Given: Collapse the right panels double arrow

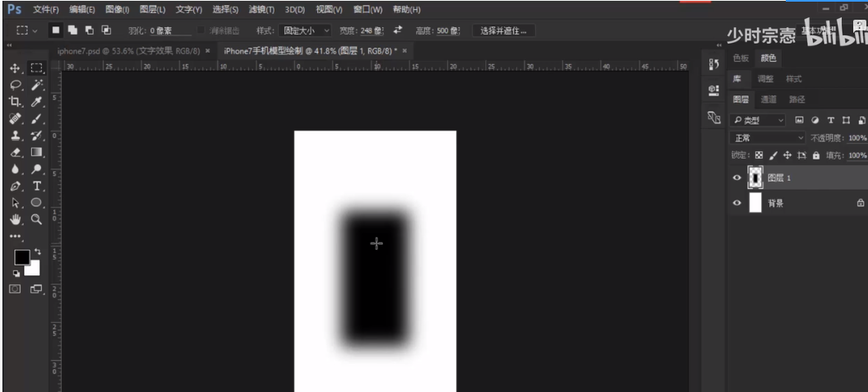Looking at the screenshot, I should pyautogui.click(x=718, y=45).
